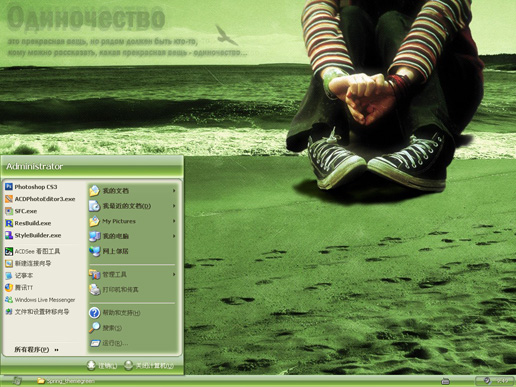Click 我的电脑 computer icon
Image resolution: width=516 pixels, height=387 pixels.
[94, 236]
